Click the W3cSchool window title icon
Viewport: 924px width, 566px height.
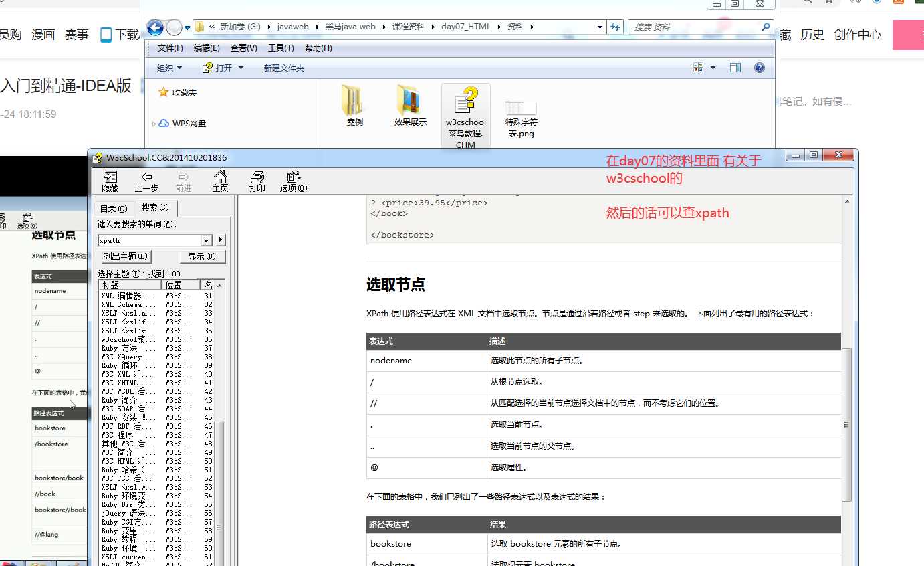pyautogui.click(x=98, y=158)
